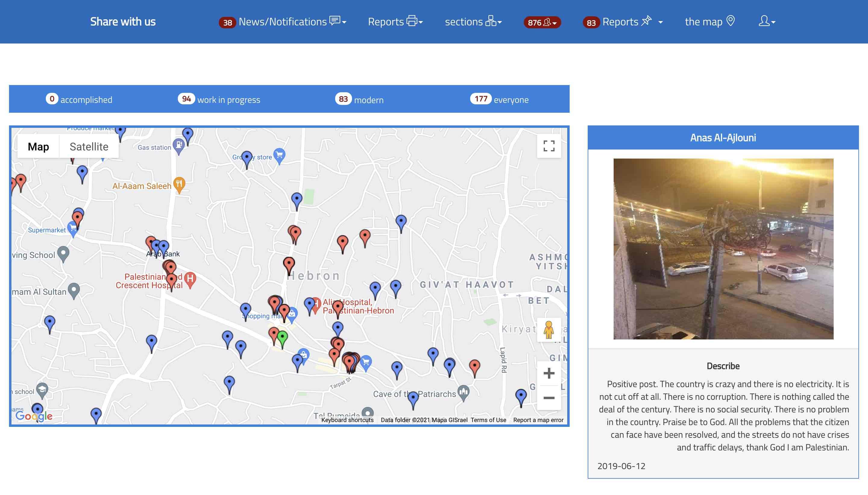Click the Gas station map icon

pyautogui.click(x=178, y=145)
